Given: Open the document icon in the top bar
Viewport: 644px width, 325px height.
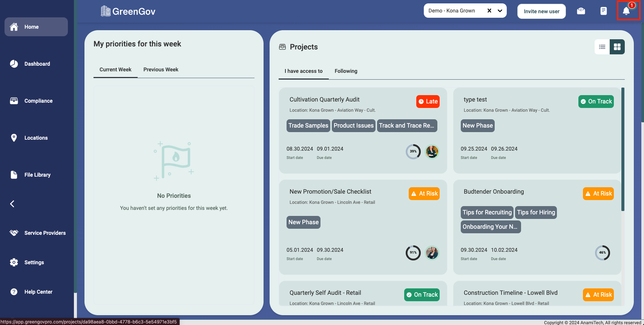Looking at the screenshot, I should tap(604, 11).
